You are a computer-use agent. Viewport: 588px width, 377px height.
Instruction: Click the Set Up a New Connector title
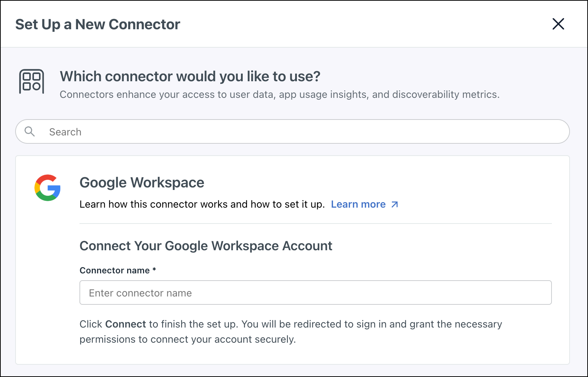98,25
